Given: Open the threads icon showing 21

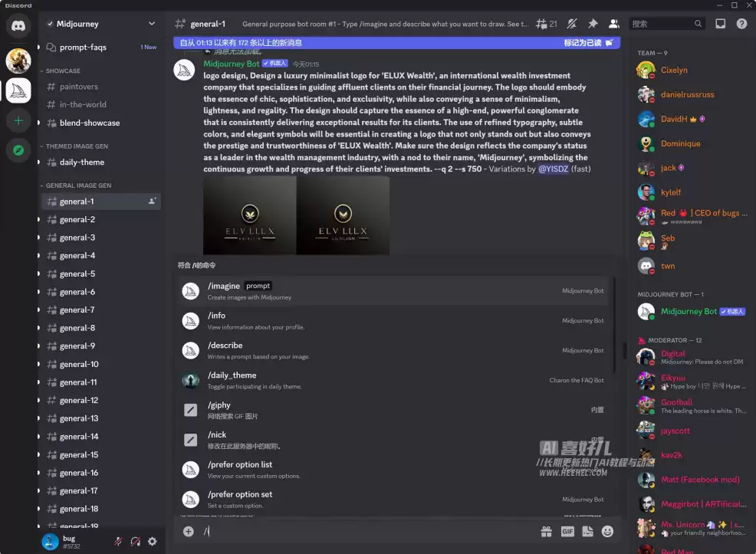Looking at the screenshot, I should click(546, 24).
